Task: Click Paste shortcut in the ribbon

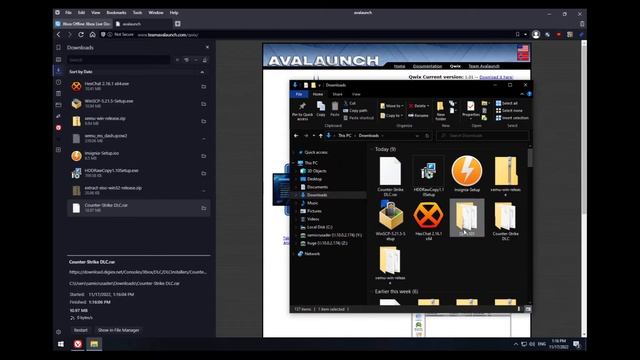Action: 358,118
